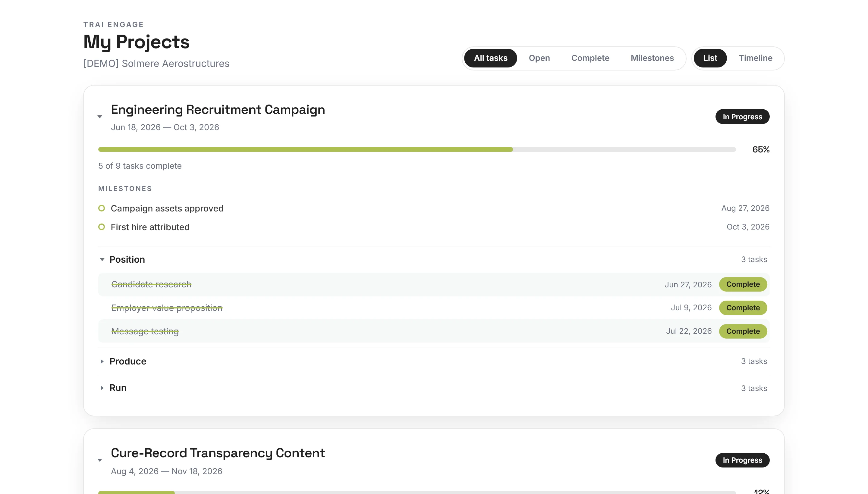
Task: Click the 5 of 9 tasks complete text
Action: pyautogui.click(x=140, y=166)
